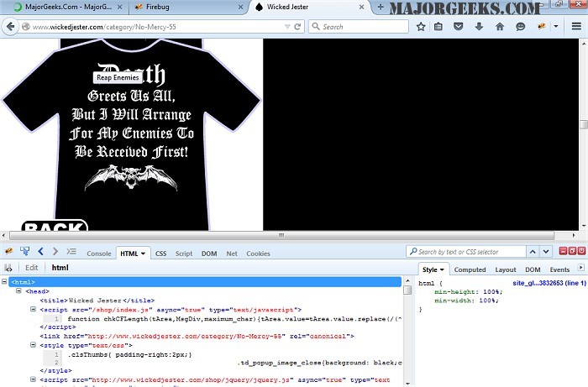Switch to the Layout side panel
This screenshot has width=588, height=387.
coord(505,269)
